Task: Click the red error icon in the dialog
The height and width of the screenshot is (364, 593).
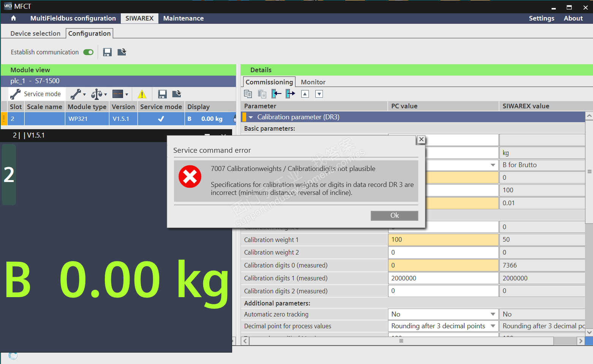Action: tap(190, 177)
